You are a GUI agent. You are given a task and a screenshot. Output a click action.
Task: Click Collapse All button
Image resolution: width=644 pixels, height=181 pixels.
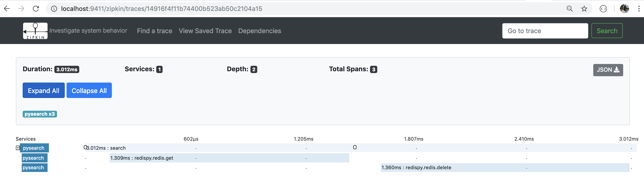click(89, 90)
